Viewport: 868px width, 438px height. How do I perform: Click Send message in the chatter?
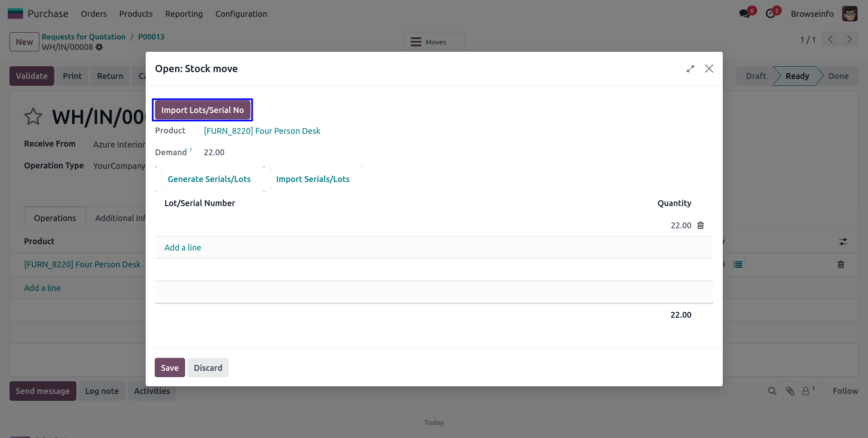tap(43, 391)
